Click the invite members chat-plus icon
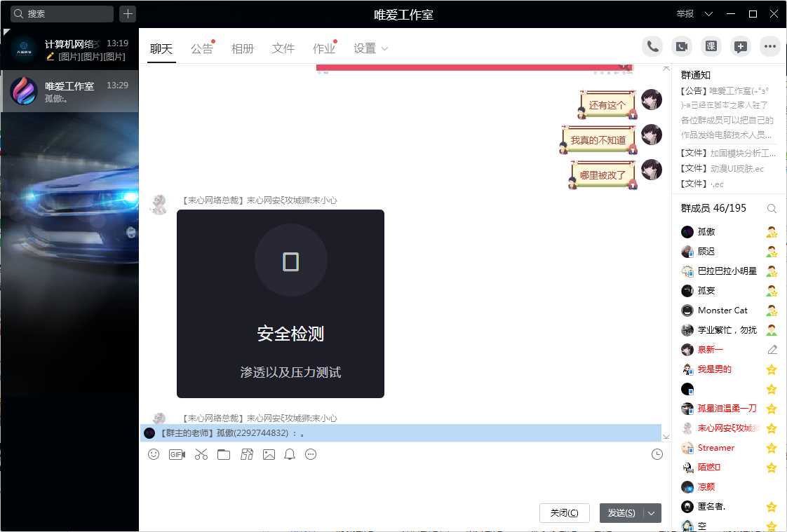This screenshot has width=787, height=532. pos(740,47)
